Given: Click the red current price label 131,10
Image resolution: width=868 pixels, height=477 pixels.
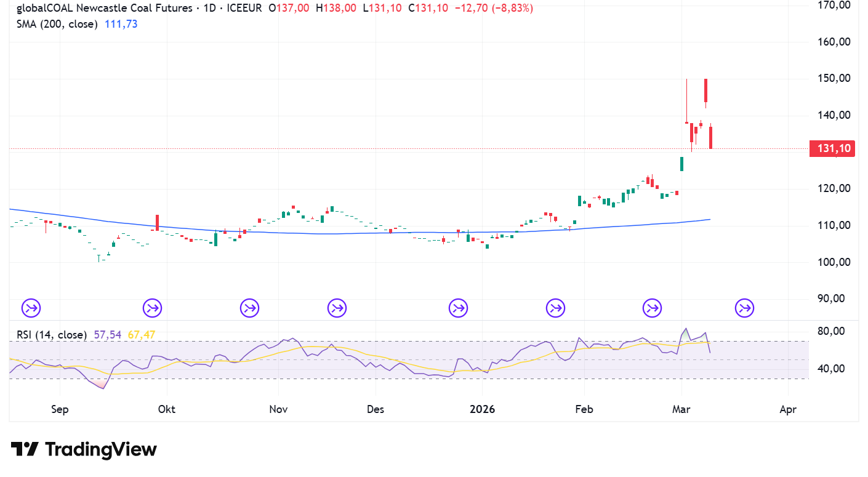Looking at the screenshot, I should click(833, 148).
